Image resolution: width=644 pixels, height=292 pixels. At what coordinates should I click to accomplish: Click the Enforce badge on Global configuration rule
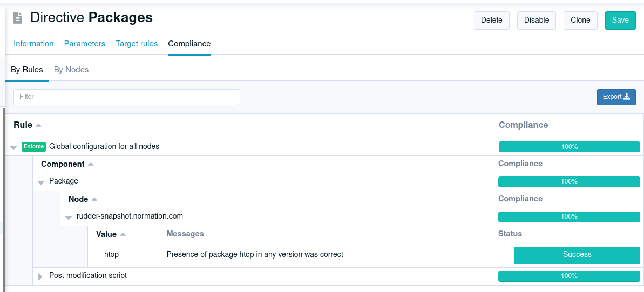click(x=33, y=147)
